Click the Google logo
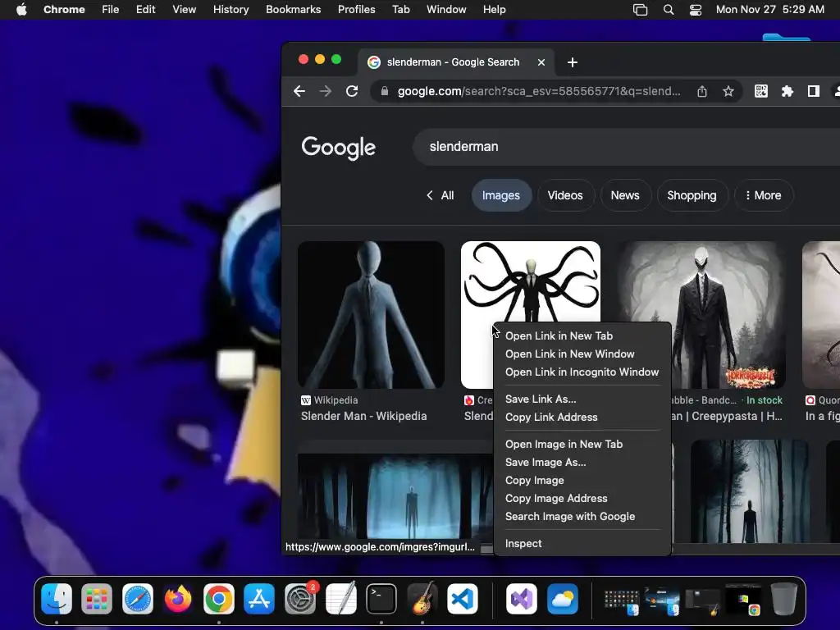Screen dimensions: 840x630 click(339, 148)
